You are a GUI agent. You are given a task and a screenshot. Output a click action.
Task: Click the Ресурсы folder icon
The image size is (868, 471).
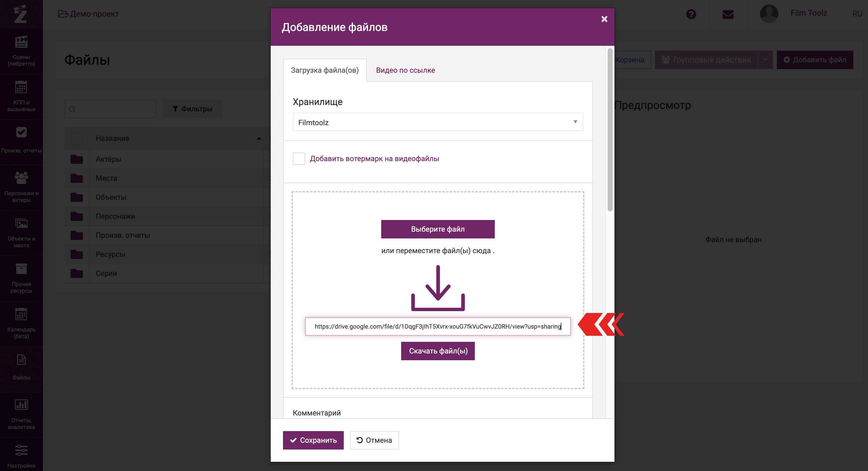click(x=77, y=254)
